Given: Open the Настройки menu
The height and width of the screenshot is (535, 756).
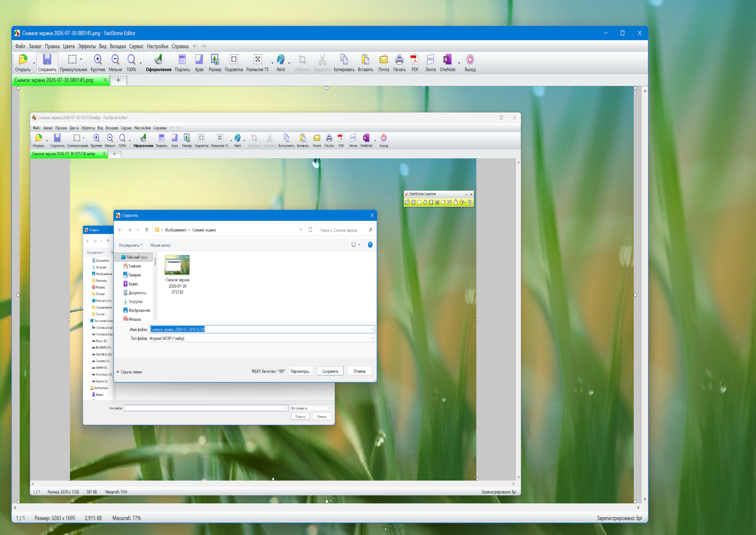Looking at the screenshot, I should [158, 46].
